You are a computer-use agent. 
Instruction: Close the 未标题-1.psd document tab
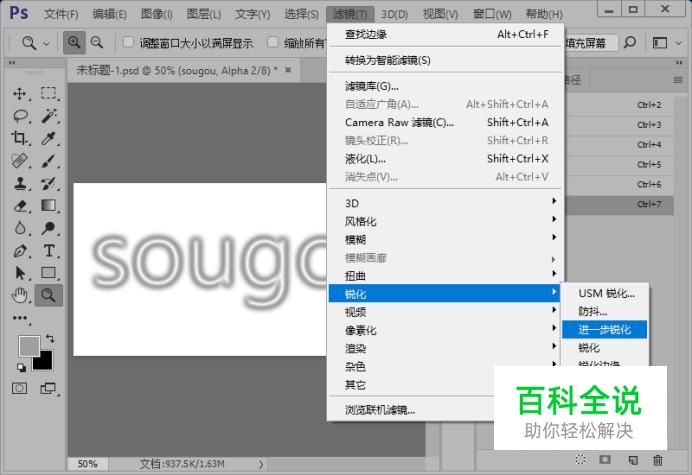pos(288,70)
